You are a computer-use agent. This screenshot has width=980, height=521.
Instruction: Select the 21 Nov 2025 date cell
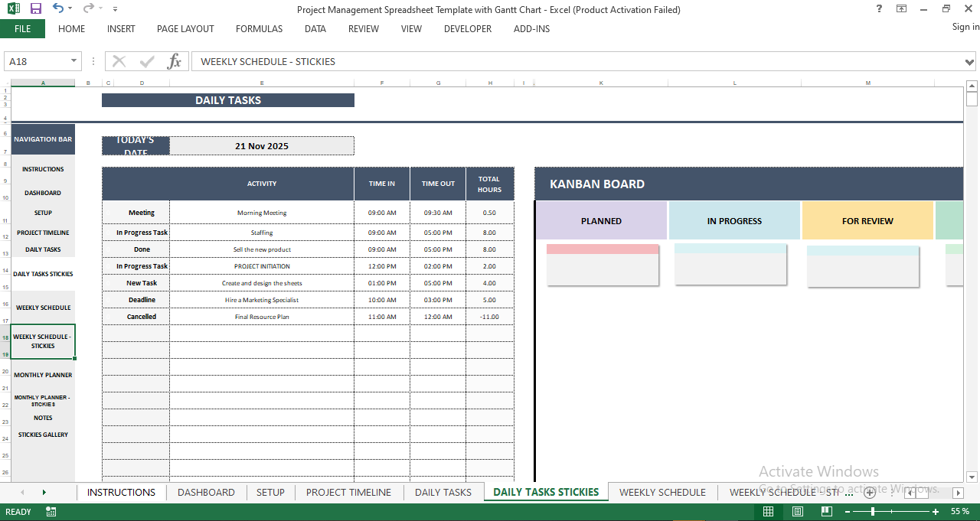(x=262, y=145)
